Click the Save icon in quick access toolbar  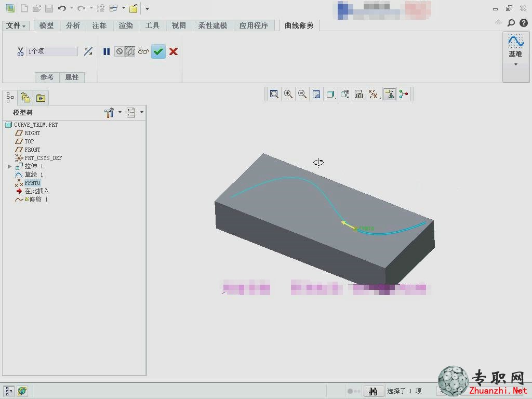point(49,8)
